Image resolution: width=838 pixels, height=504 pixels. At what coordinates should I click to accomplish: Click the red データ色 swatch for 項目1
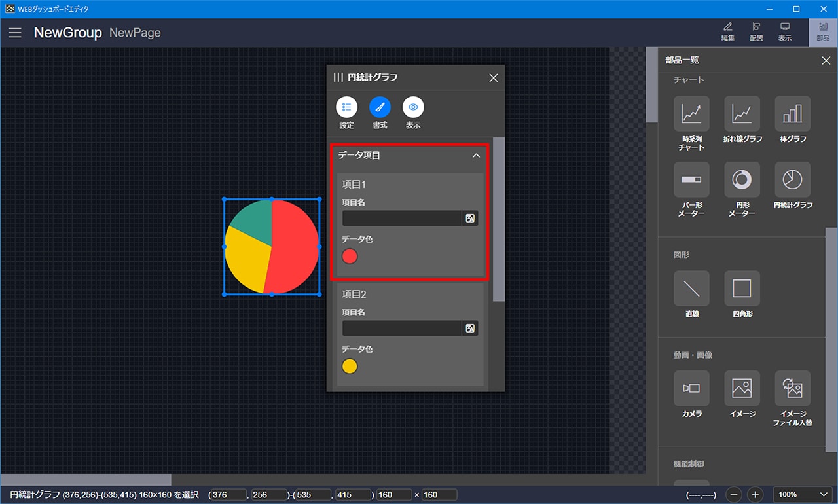tap(350, 257)
